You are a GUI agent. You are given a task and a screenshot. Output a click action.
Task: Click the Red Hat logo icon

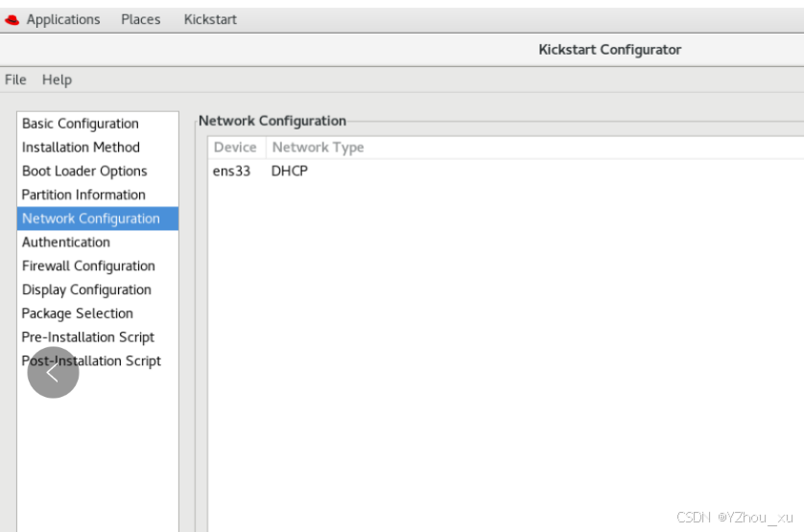point(12,20)
